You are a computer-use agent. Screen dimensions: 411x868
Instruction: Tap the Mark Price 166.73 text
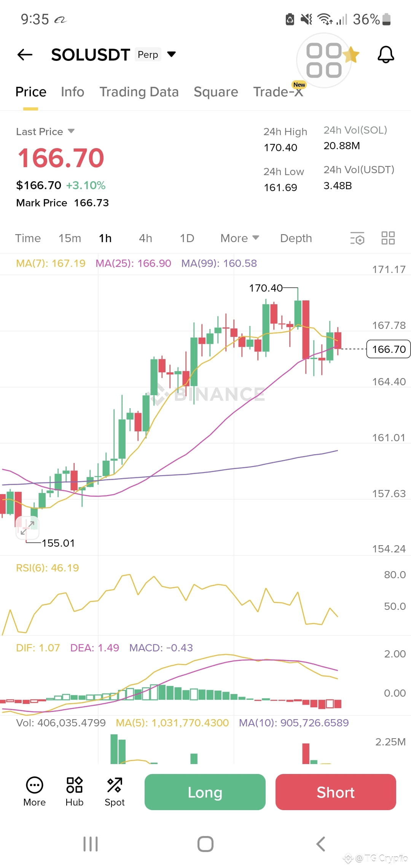(x=62, y=203)
